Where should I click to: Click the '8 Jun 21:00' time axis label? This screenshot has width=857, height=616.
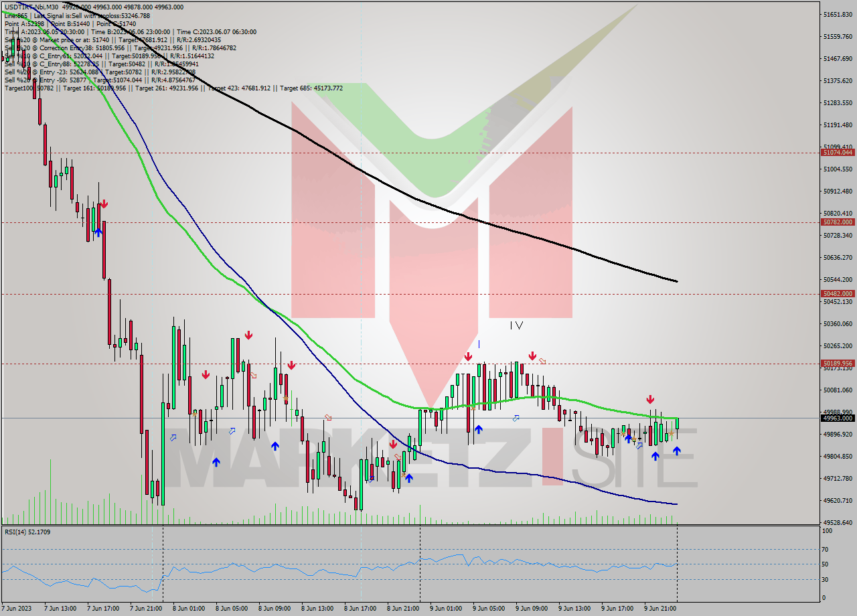pyautogui.click(x=403, y=609)
